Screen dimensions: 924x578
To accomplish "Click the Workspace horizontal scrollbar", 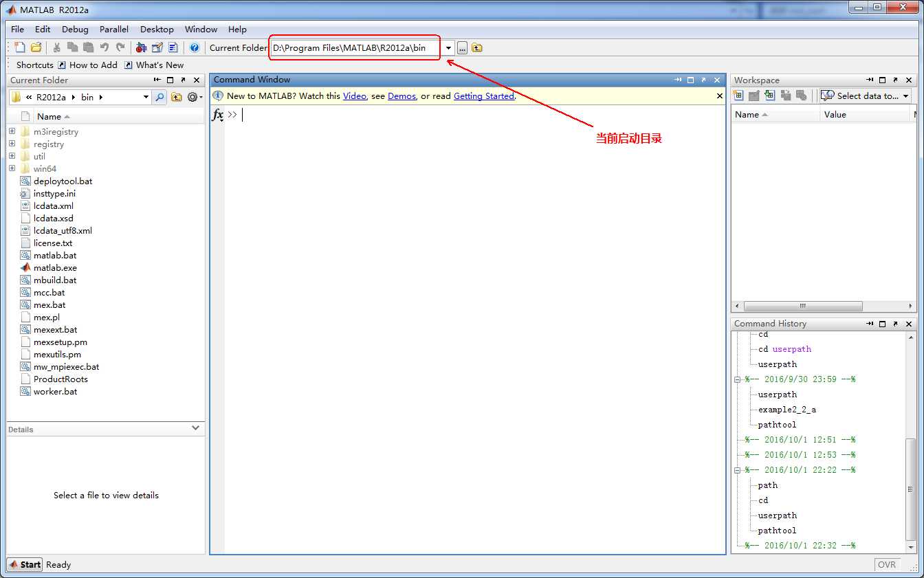I will tap(803, 306).
